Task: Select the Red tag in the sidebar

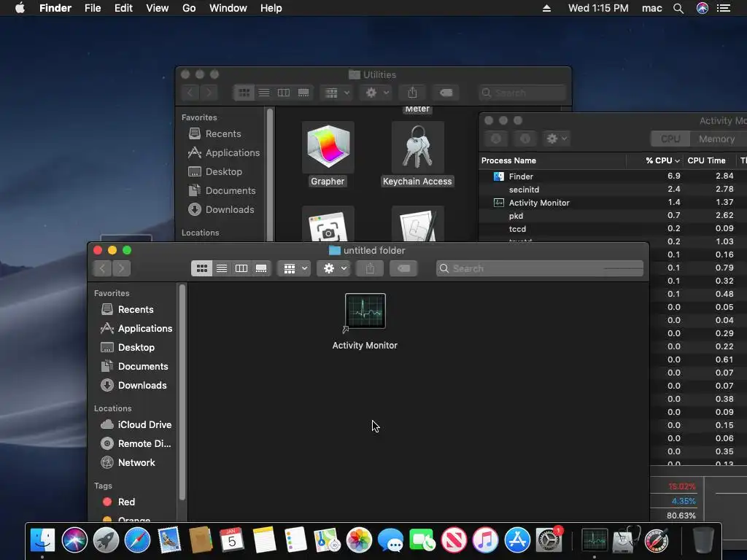Action: click(119, 502)
